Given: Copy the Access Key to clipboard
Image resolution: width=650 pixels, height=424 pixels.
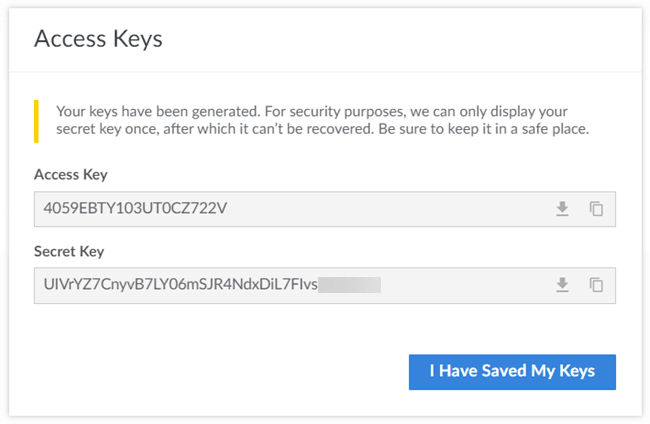Looking at the screenshot, I should [x=596, y=209].
